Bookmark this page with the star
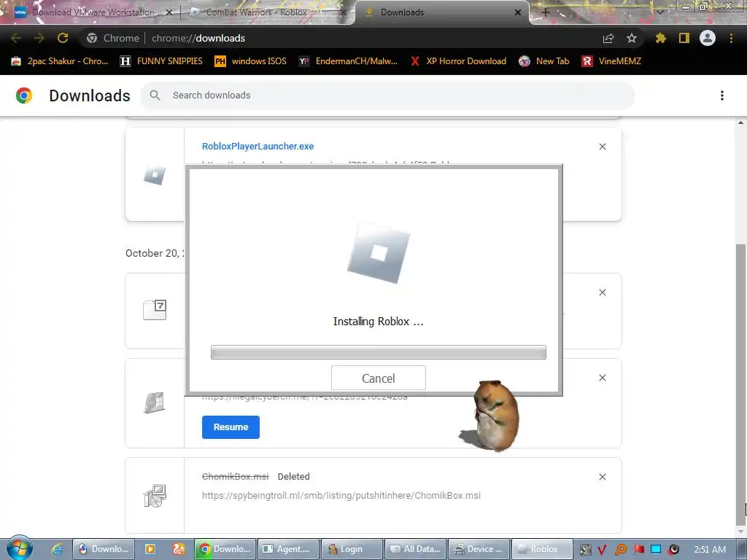747x560 pixels. click(632, 38)
